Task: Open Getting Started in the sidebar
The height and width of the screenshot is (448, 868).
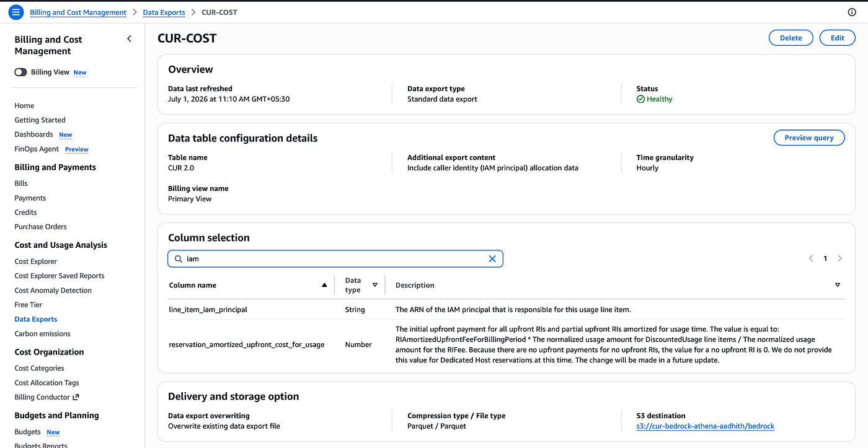Action: [40, 120]
